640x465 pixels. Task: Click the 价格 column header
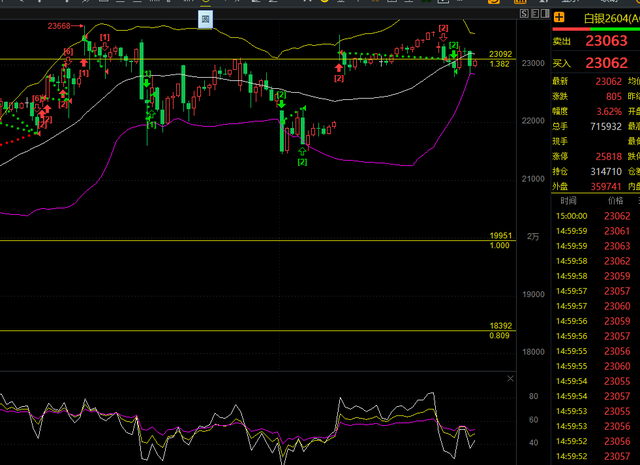616,200
